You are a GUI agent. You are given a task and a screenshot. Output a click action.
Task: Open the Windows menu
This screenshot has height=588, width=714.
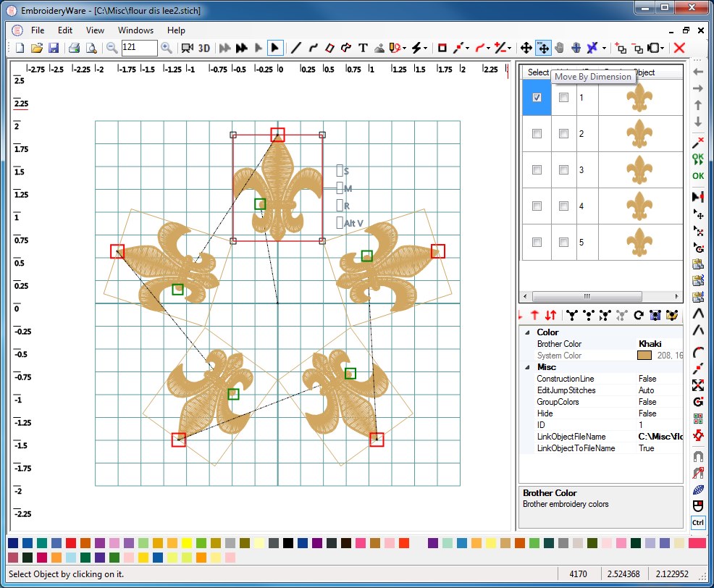tap(135, 30)
